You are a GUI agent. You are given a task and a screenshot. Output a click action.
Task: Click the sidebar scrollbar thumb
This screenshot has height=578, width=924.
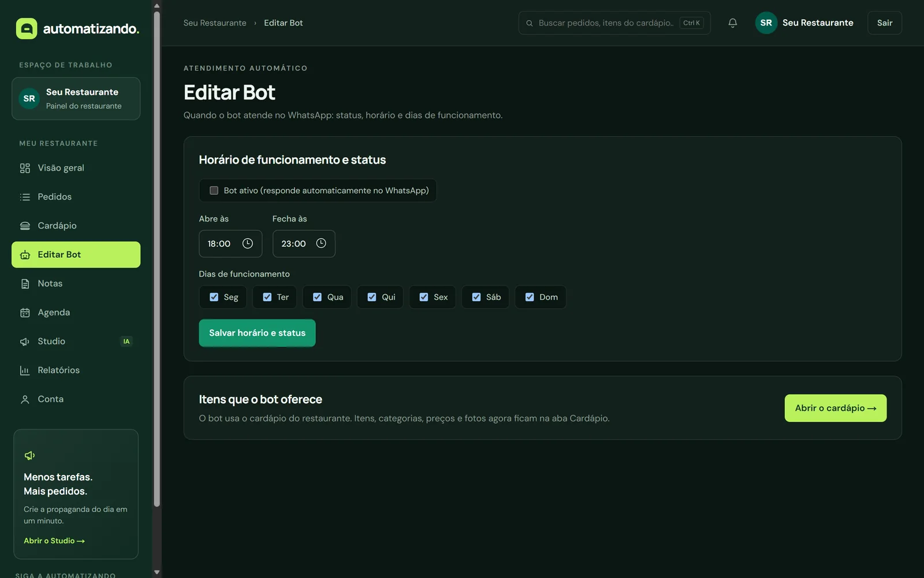(157, 259)
